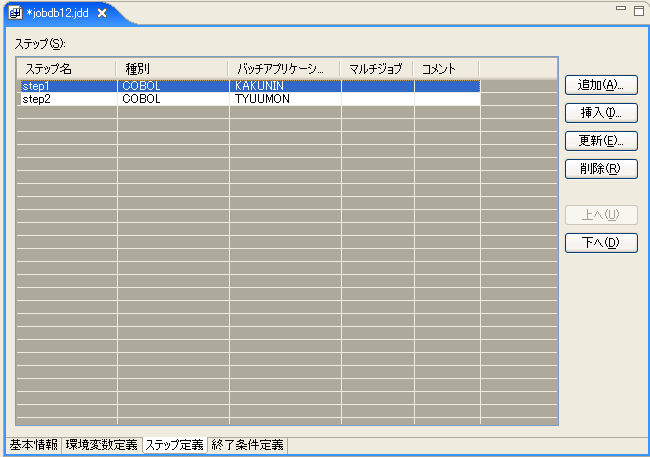
Task: Maximize the editor pane
Action: click(639, 11)
